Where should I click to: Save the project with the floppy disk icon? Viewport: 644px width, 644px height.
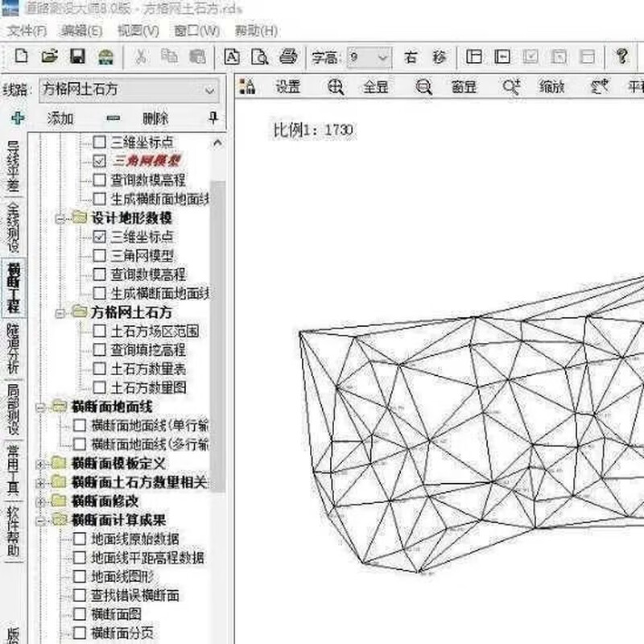77,57
